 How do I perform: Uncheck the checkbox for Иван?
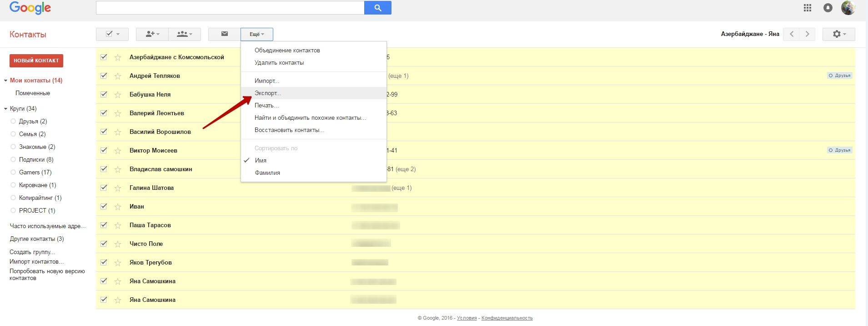click(x=104, y=206)
